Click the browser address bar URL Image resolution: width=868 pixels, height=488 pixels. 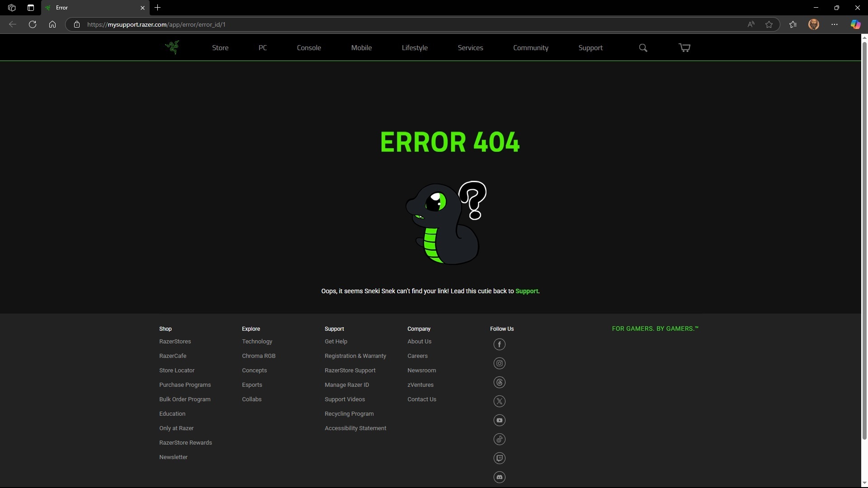coord(156,24)
